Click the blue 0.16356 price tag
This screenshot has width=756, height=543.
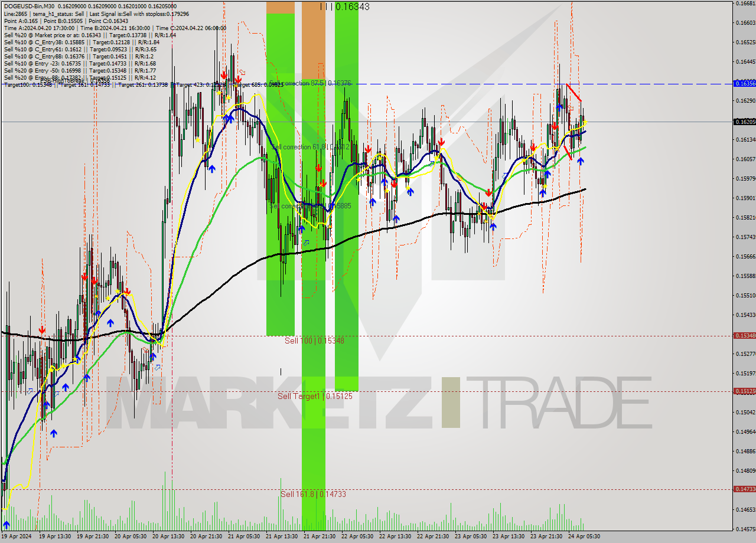point(744,83)
